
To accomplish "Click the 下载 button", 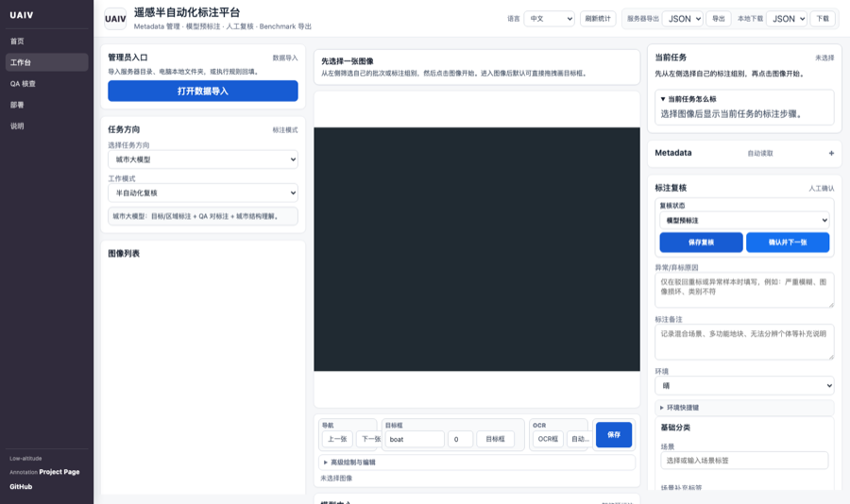I will pyautogui.click(x=823, y=19).
